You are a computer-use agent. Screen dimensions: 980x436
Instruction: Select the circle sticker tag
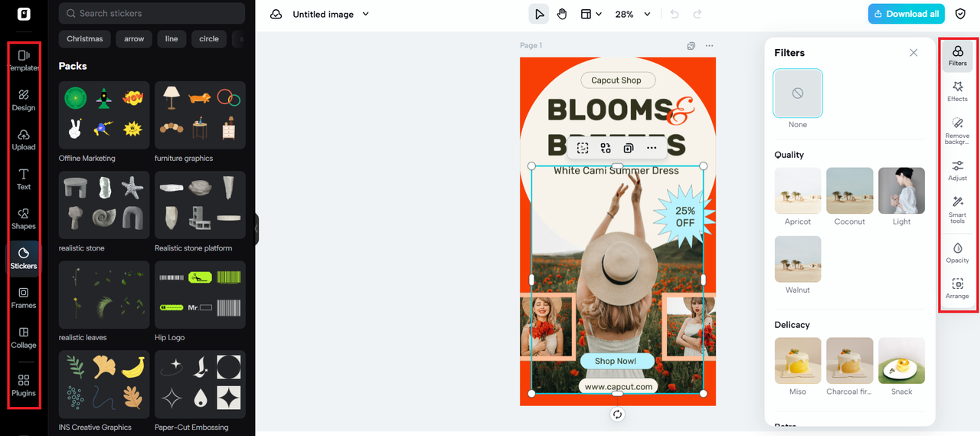point(209,39)
